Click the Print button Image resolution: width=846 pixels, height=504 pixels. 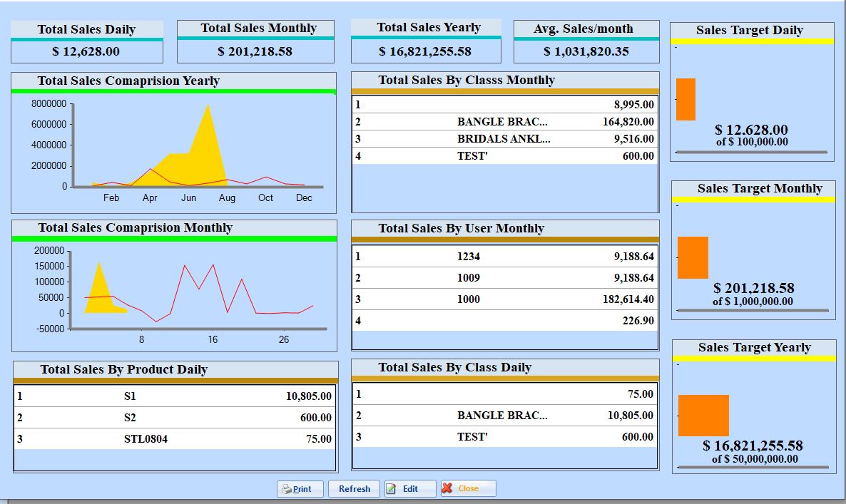coord(300,489)
